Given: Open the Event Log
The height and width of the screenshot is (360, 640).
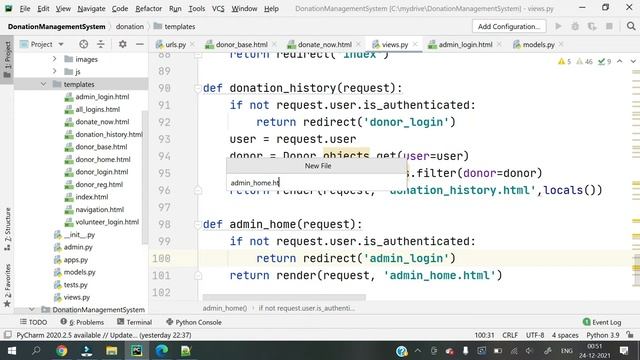Looking at the screenshot, I should (x=602, y=322).
